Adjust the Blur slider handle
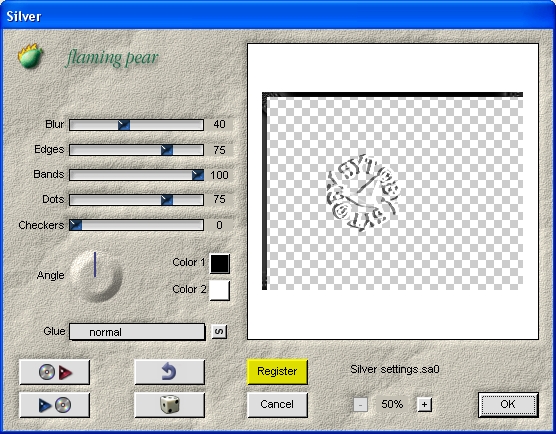Image resolution: width=556 pixels, height=434 pixels. point(124,125)
